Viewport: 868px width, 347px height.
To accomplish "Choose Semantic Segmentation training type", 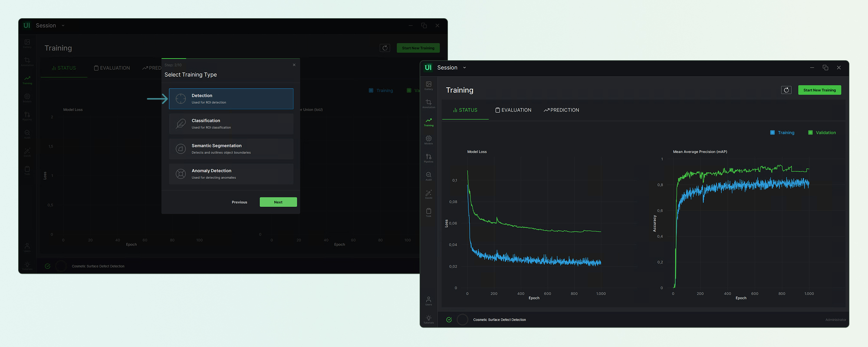I will pyautogui.click(x=231, y=149).
